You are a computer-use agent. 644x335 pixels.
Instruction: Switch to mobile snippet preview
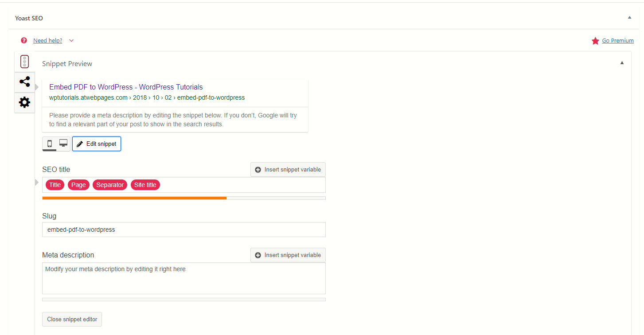pyautogui.click(x=50, y=144)
